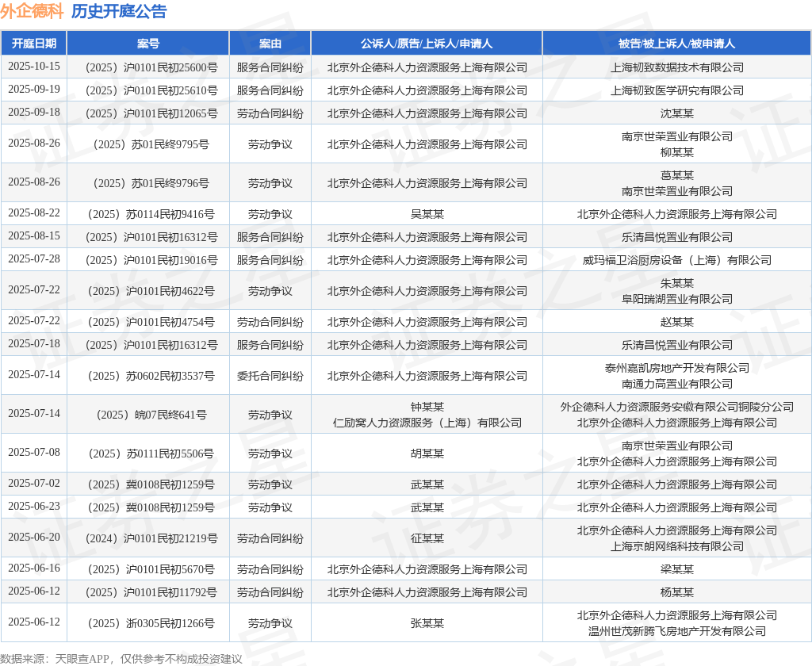Click the 被告/被上诉人/被申请人 column header

point(677,44)
